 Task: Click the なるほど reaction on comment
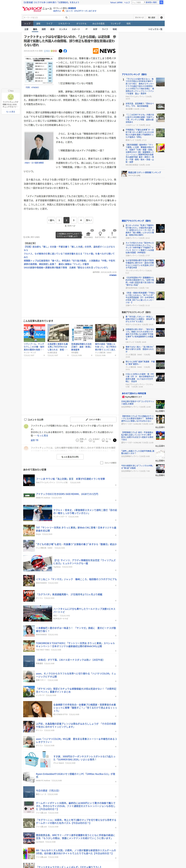tap(94, 440)
